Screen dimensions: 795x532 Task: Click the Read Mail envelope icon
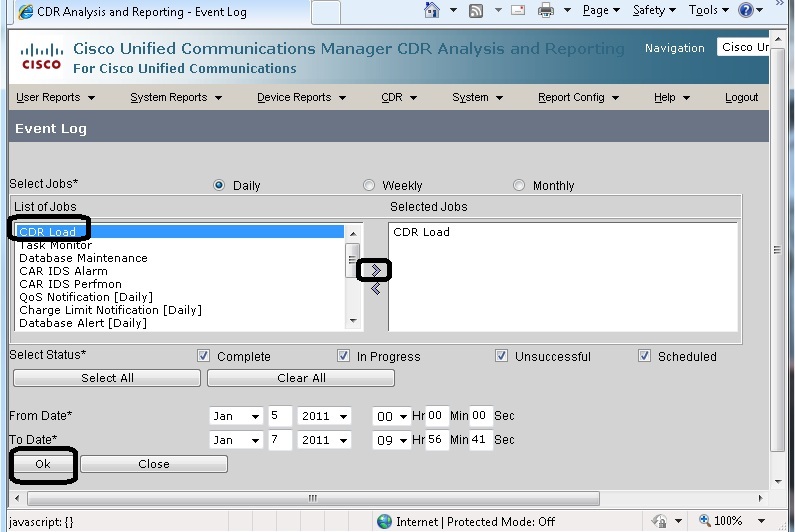tap(518, 10)
